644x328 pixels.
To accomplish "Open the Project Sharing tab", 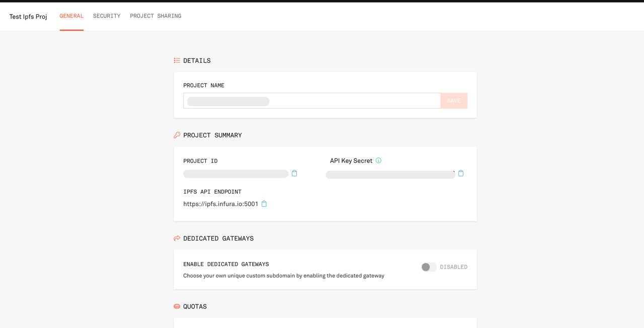I will (x=155, y=16).
